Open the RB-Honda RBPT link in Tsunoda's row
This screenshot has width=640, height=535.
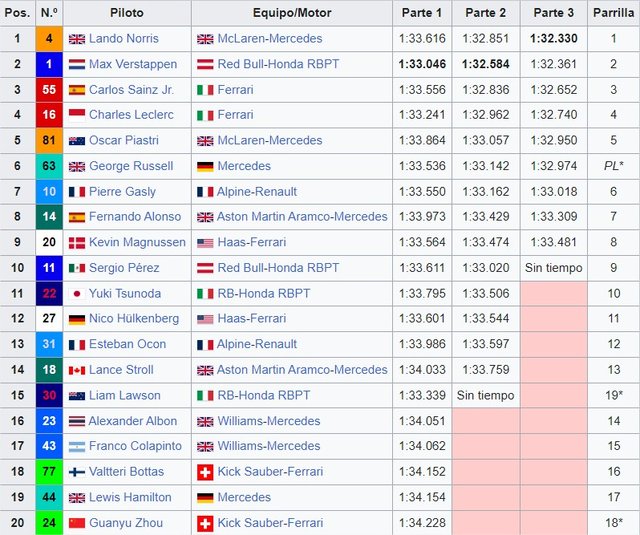pyautogui.click(x=264, y=293)
